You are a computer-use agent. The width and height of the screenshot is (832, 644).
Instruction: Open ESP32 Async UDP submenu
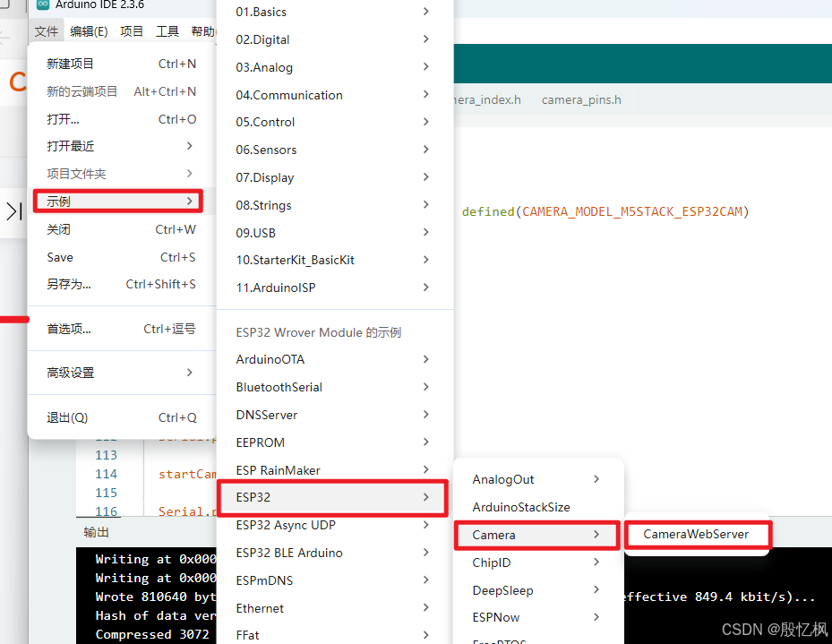(334, 525)
